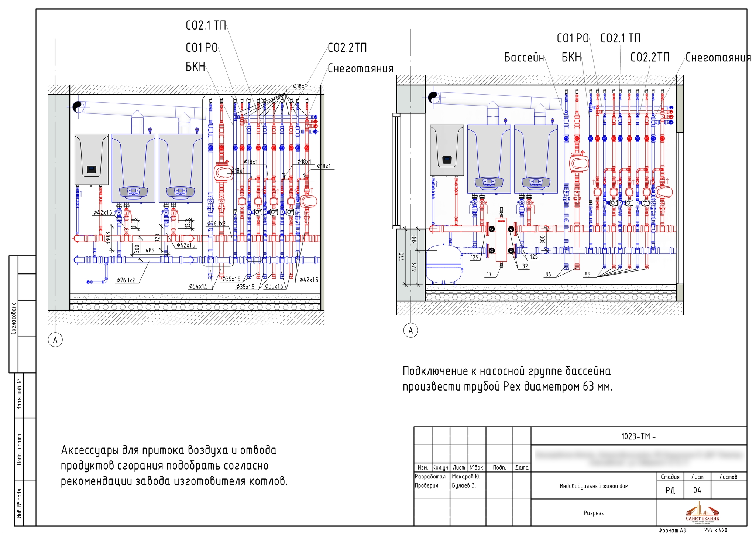Image resolution: width=756 pixels, height=535 pixels.
Task: Click the Разработал cell
Action: click(x=432, y=477)
